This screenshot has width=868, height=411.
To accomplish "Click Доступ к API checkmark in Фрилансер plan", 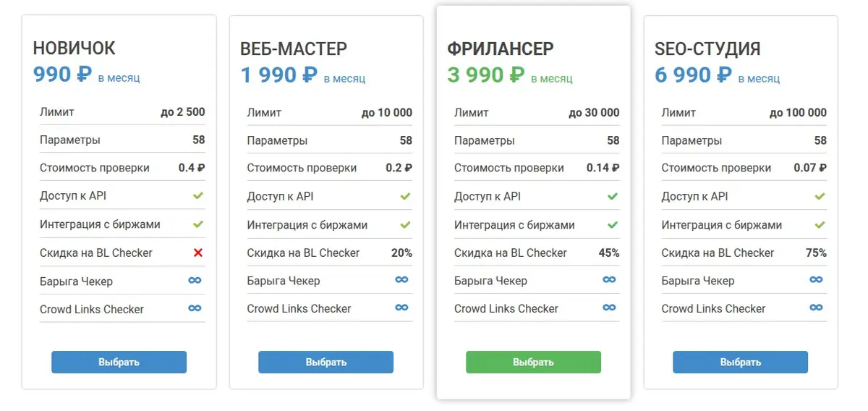I will click(613, 196).
